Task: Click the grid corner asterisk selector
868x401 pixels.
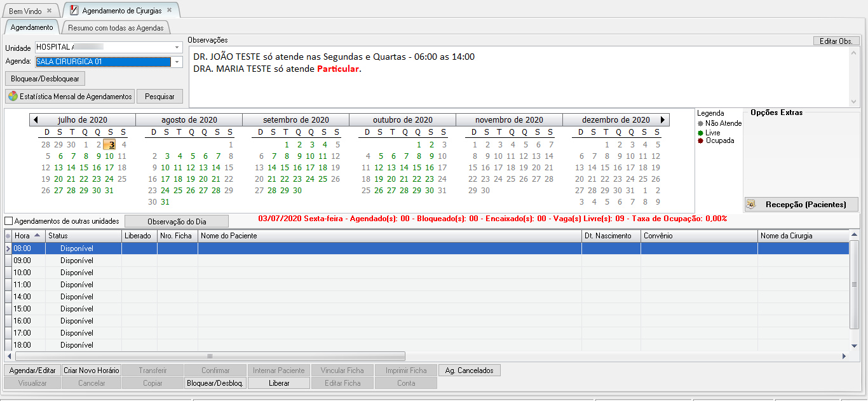Action: (x=8, y=236)
